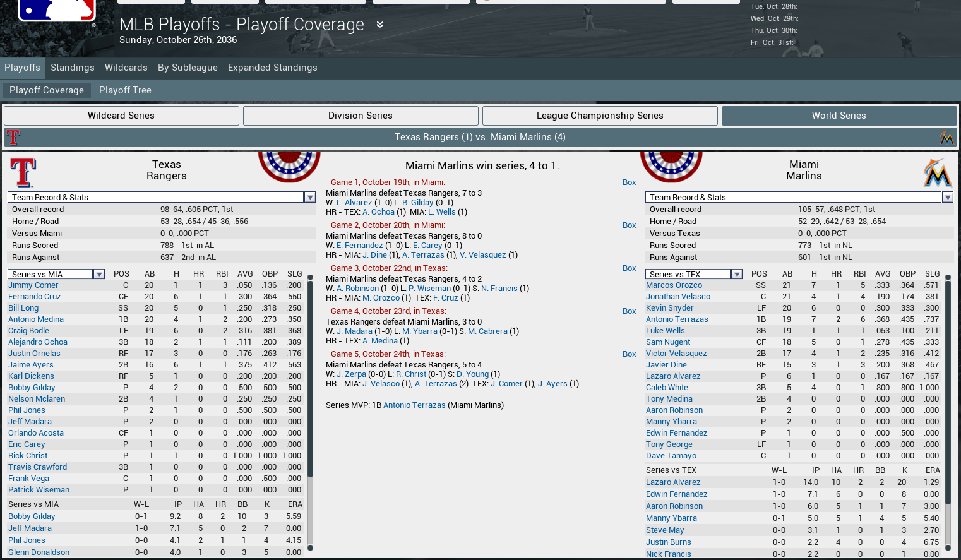Switch to the Wildcards tab
The height and width of the screenshot is (560, 961).
(x=126, y=68)
